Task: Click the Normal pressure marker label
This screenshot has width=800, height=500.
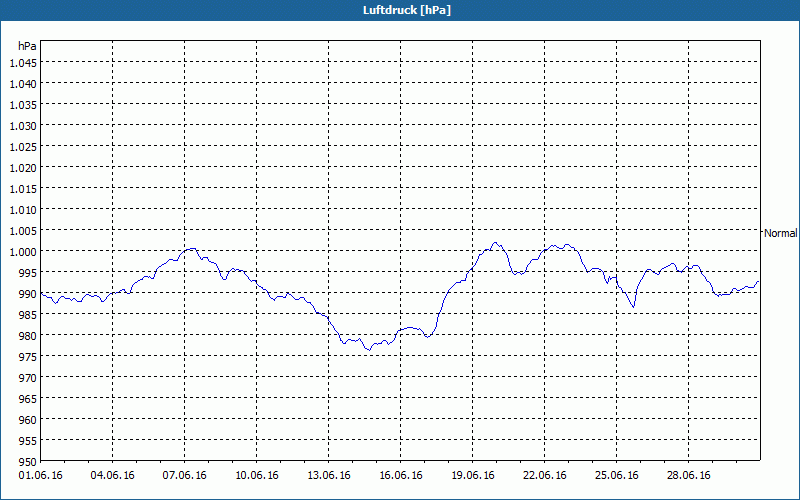Action: 781,233
